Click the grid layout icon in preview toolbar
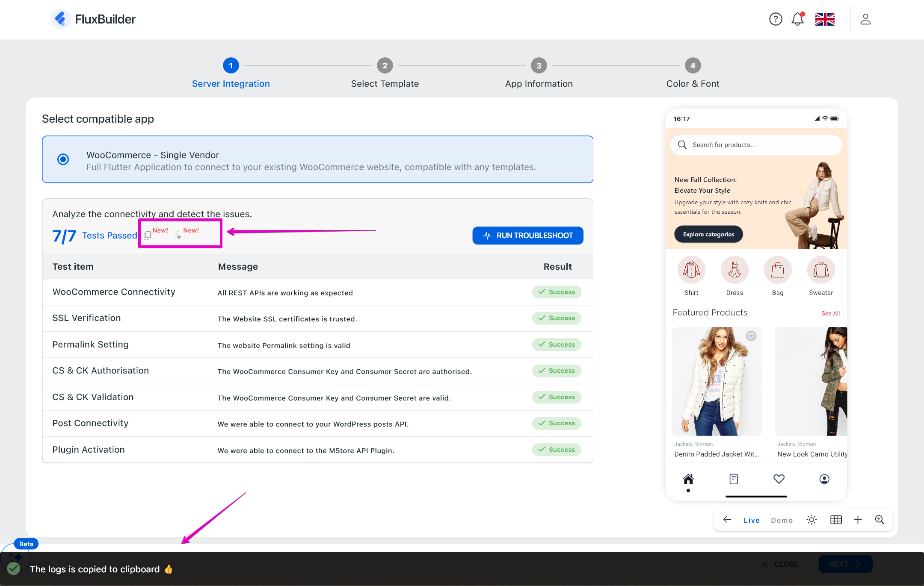Image resolution: width=924 pixels, height=586 pixels. click(x=836, y=520)
